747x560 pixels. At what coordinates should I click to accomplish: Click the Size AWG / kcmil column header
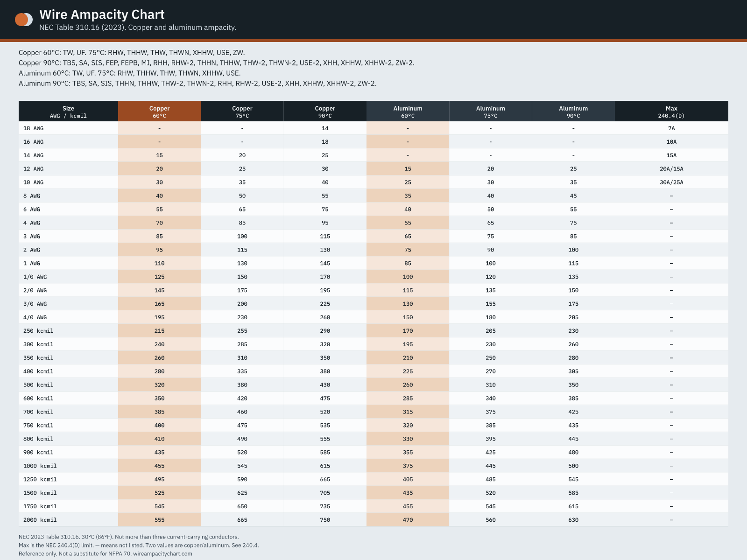[x=68, y=112]
